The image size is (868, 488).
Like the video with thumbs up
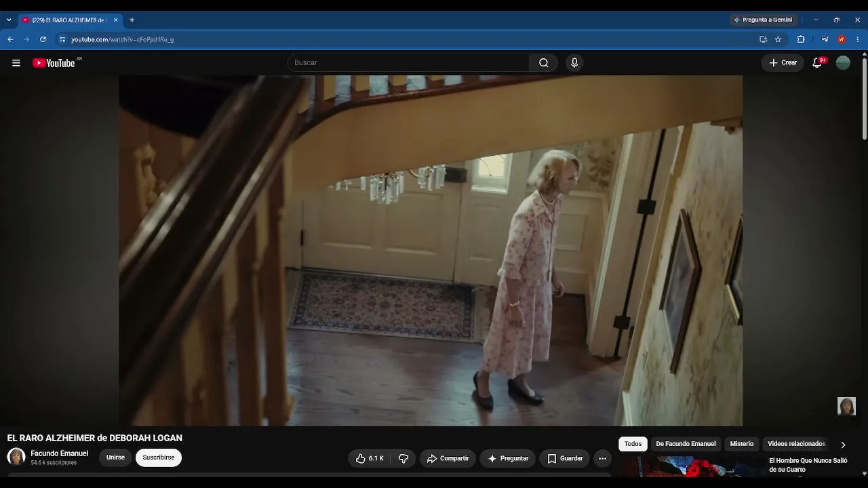[x=370, y=459]
